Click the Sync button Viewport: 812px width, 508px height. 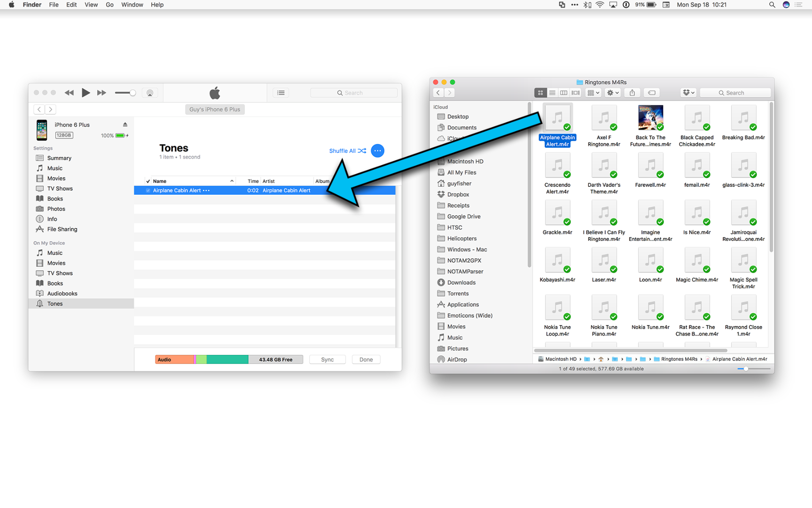(327, 359)
